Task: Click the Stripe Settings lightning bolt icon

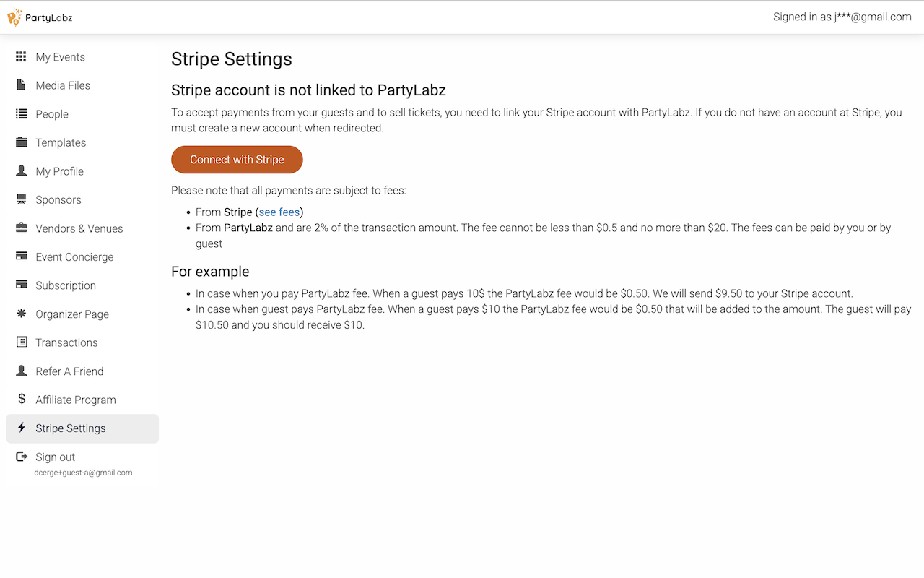Action: click(x=22, y=428)
